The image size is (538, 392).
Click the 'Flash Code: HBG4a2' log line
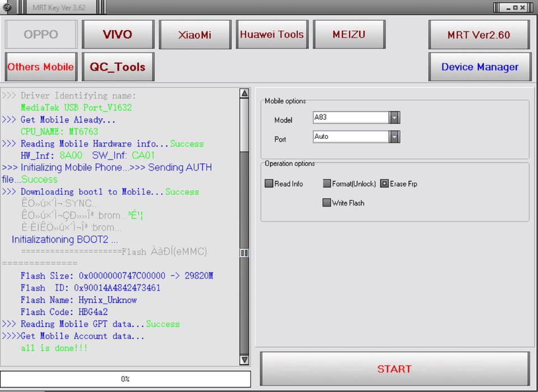click(x=64, y=312)
